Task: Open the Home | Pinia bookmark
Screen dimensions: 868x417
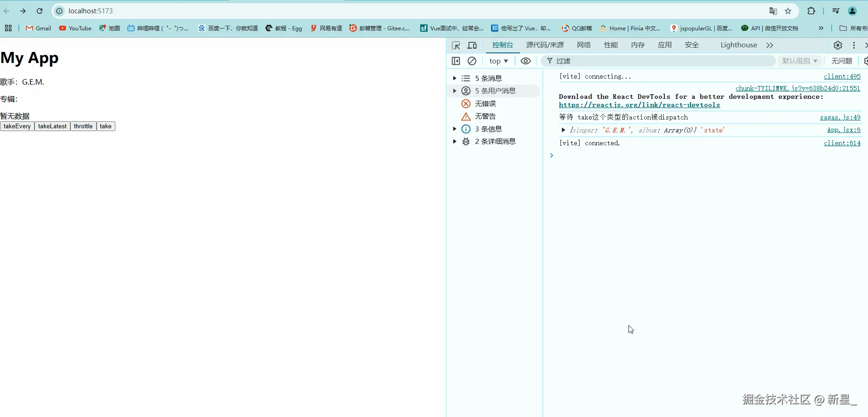Action: pos(630,28)
